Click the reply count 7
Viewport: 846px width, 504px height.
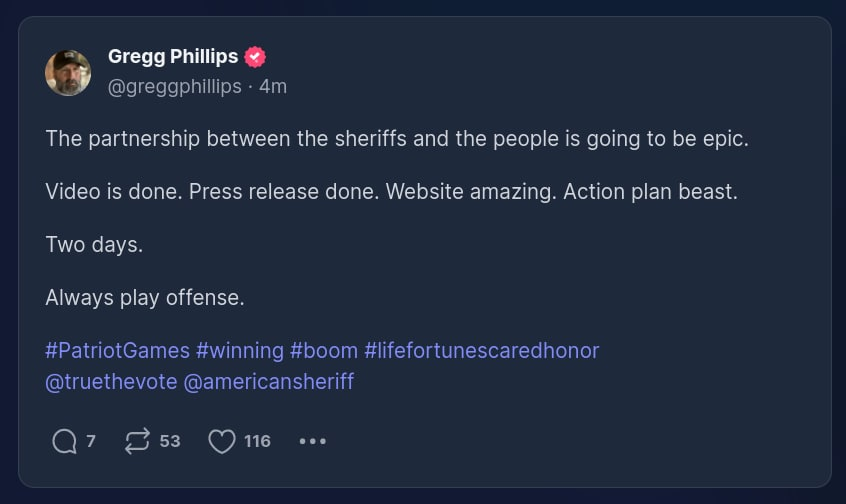(91, 441)
